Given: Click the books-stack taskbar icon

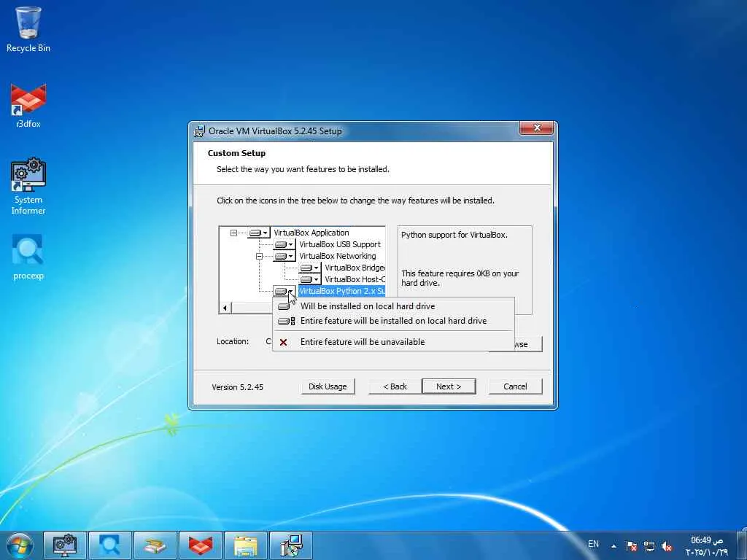Looking at the screenshot, I should 155,545.
